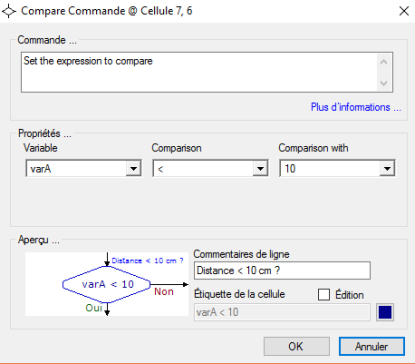415x364 pixels.
Task: Click the Étiquette de la cellule field
Action: click(x=282, y=312)
